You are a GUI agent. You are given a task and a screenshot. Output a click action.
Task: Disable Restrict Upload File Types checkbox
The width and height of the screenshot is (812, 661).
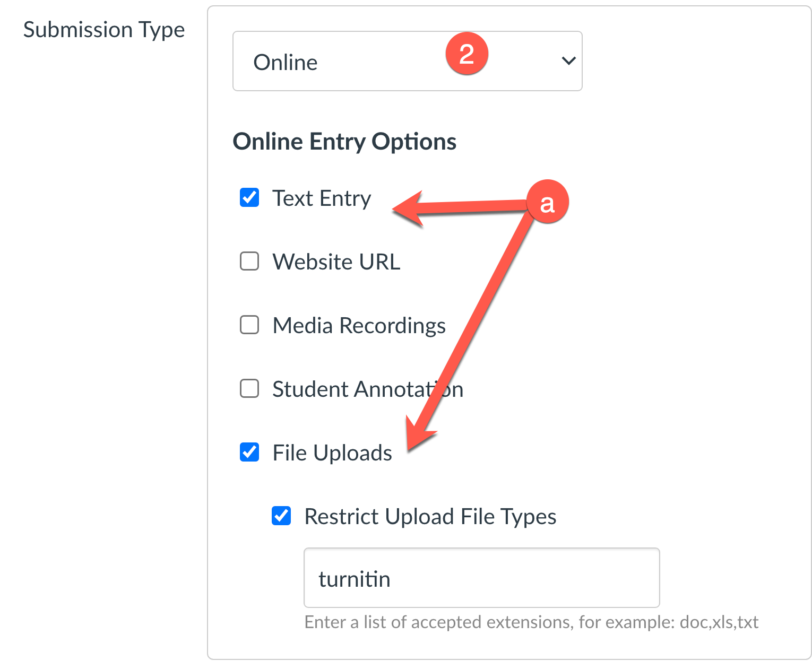(281, 516)
